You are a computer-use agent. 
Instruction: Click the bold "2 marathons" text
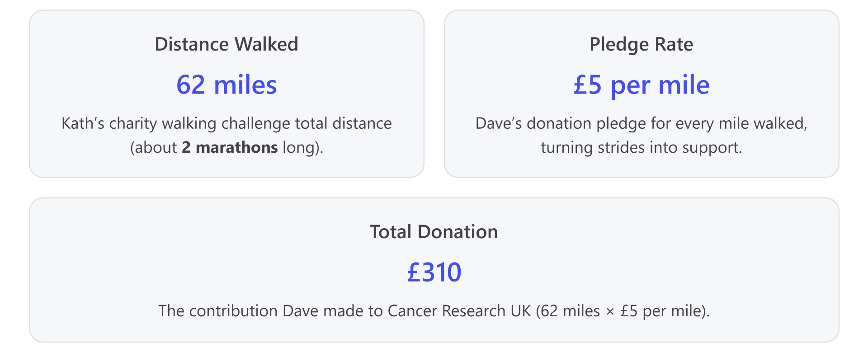(x=230, y=147)
